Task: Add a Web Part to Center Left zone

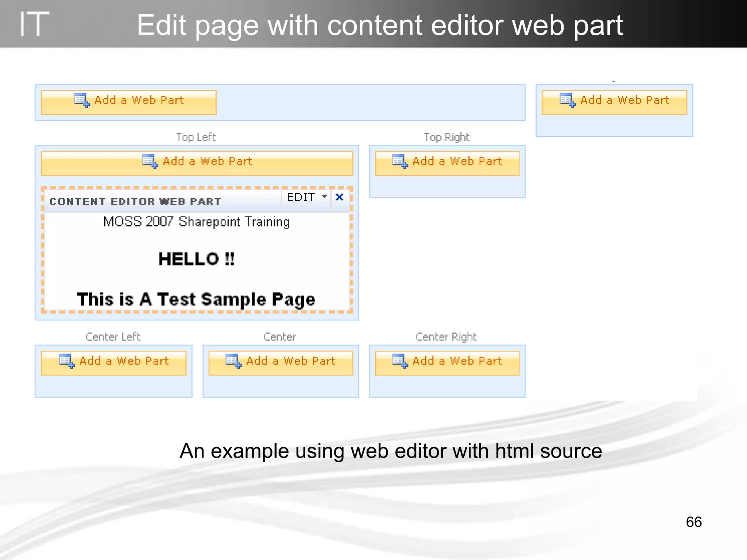Action: (114, 363)
